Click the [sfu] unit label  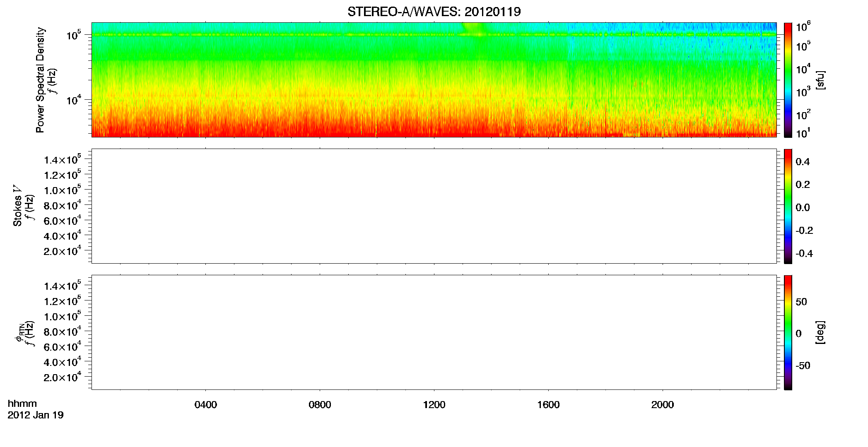click(820, 80)
